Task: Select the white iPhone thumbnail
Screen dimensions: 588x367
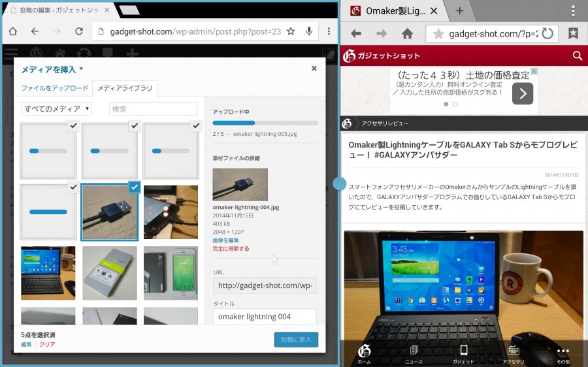Action: (x=171, y=273)
